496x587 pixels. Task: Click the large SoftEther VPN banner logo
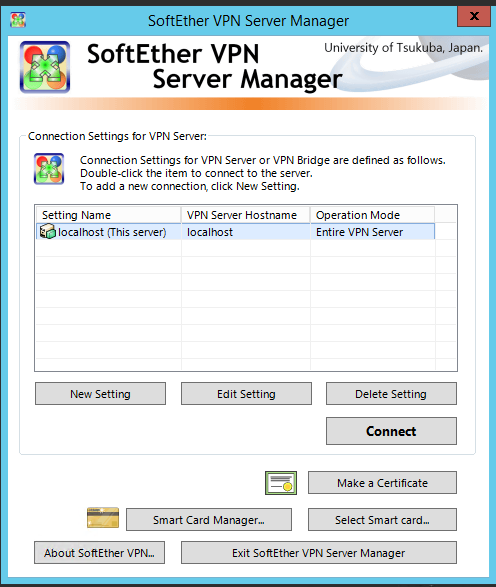(45, 67)
